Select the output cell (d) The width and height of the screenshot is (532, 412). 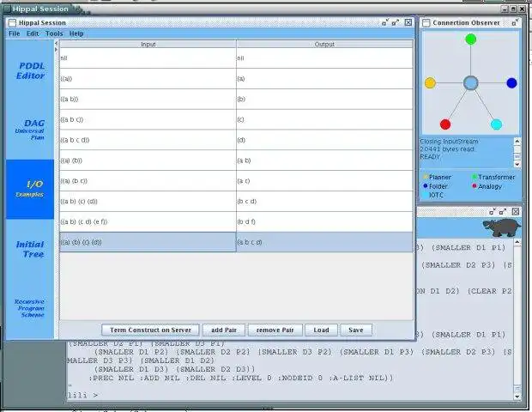pos(324,140)
